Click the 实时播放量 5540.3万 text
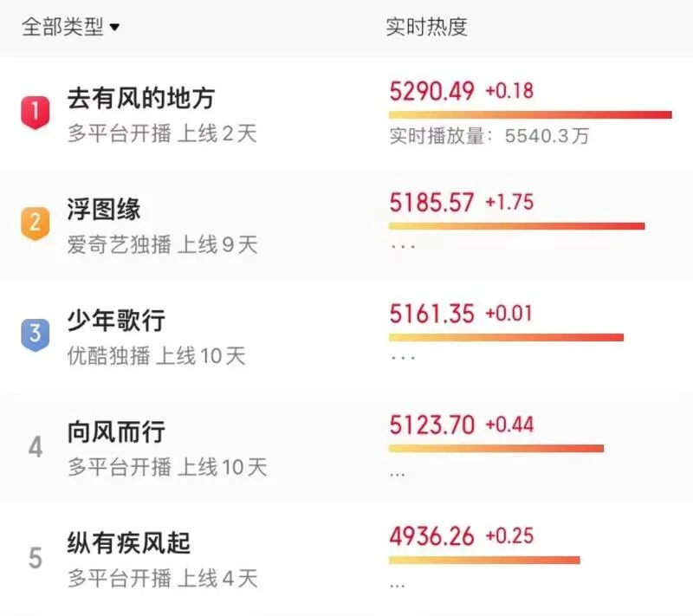This screenshot has width=693, height=616. 489,136
